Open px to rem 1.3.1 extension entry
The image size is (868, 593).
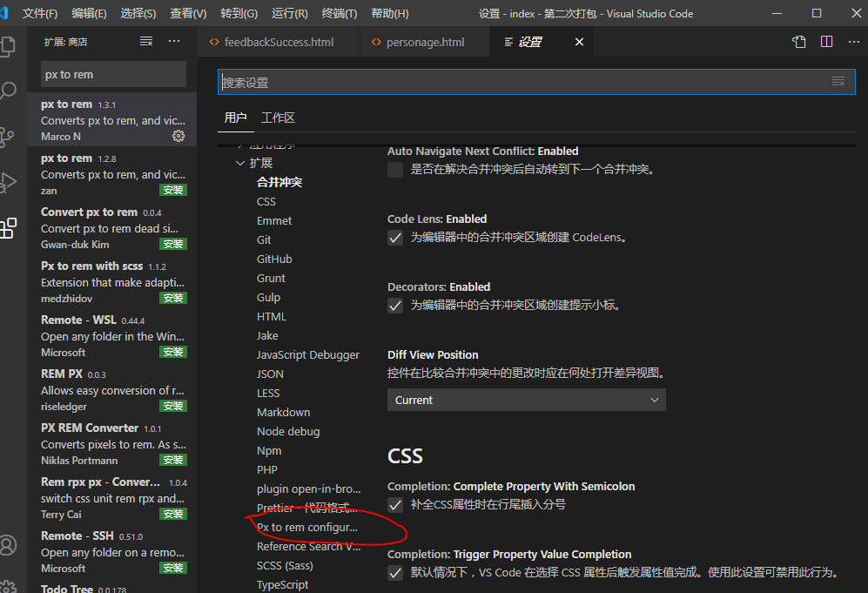click(111, 119)
